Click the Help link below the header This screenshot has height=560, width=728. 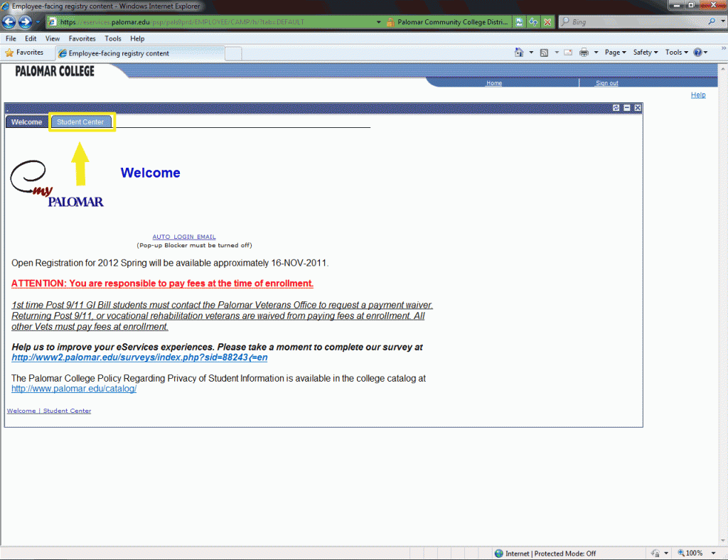698,95
